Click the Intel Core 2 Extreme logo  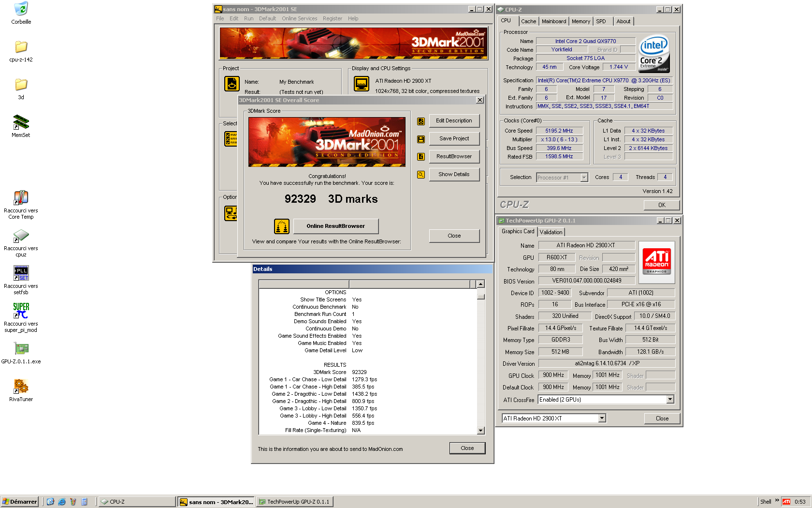click(x=654, y=54)
